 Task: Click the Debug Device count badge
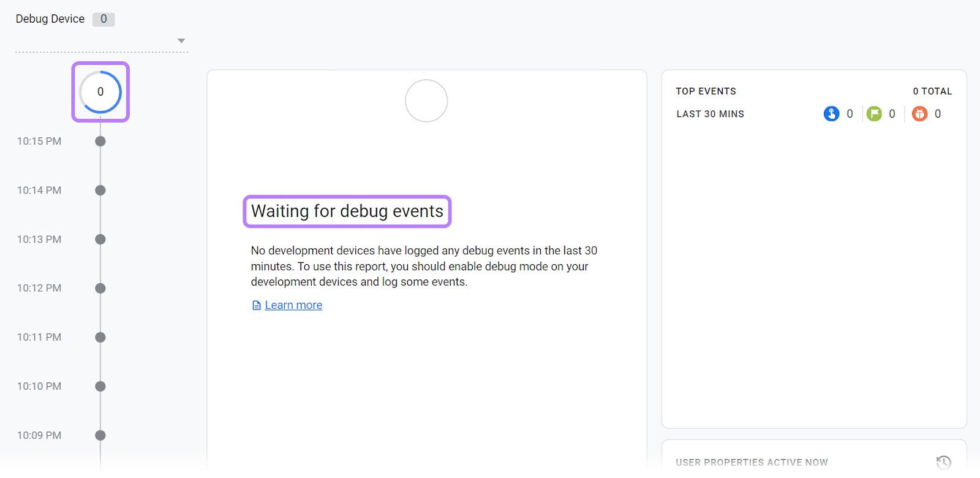point(104,19)
